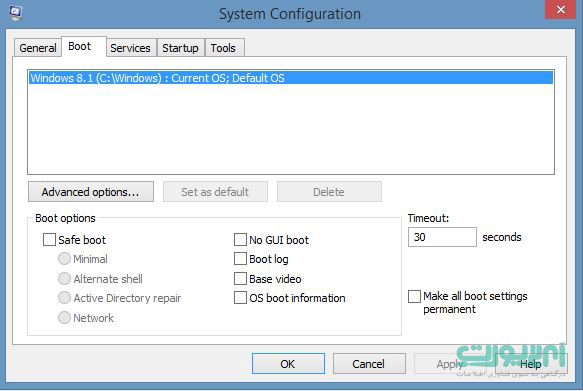Select the Boot tab

pyautogui.click(x=84, y=46)
